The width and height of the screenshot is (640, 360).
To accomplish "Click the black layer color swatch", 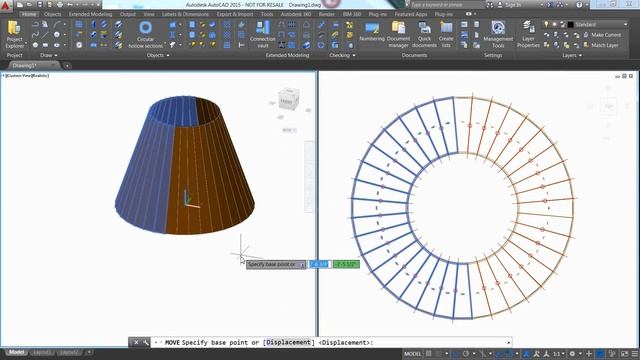I will tap(571, 24).
